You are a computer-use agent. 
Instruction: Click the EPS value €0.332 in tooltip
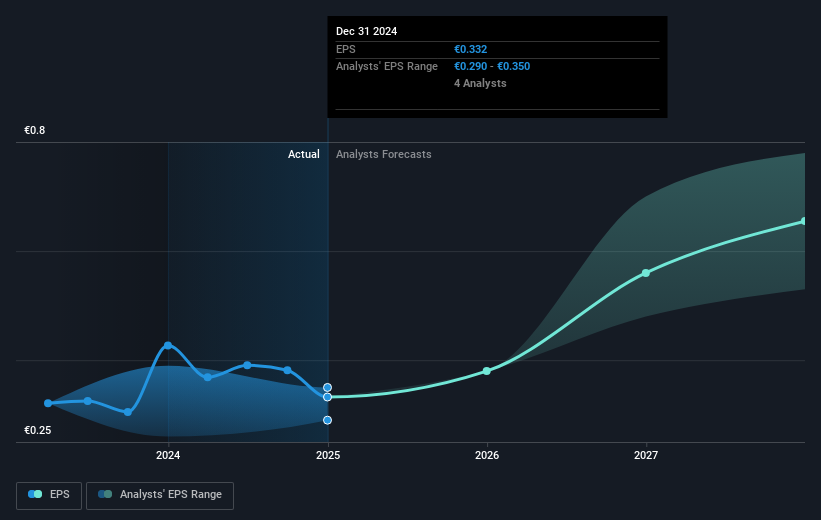coord(471,49)
